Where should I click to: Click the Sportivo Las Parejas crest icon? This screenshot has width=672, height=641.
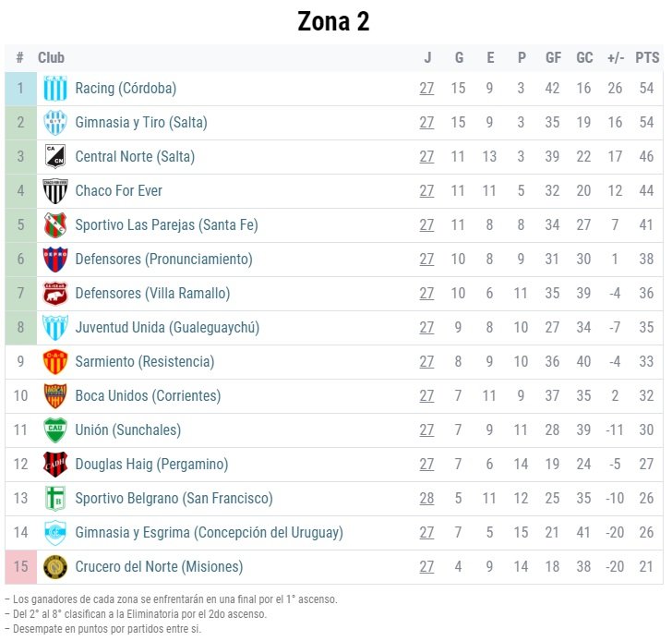coord(55,225)
